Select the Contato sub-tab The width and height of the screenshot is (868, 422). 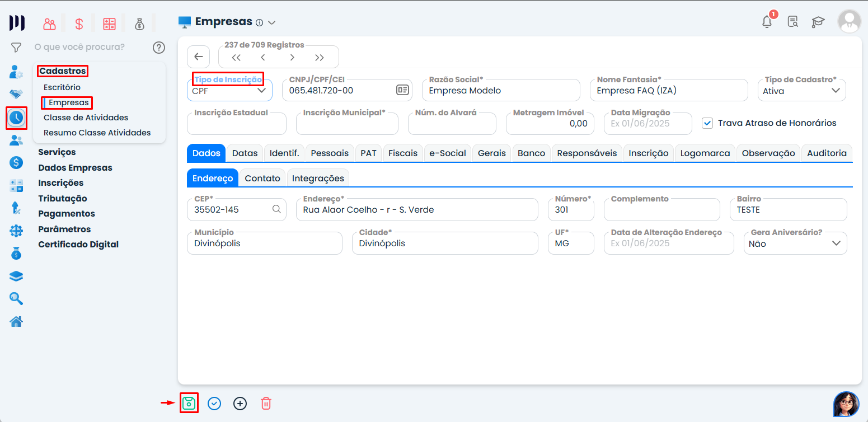point(262,178)
